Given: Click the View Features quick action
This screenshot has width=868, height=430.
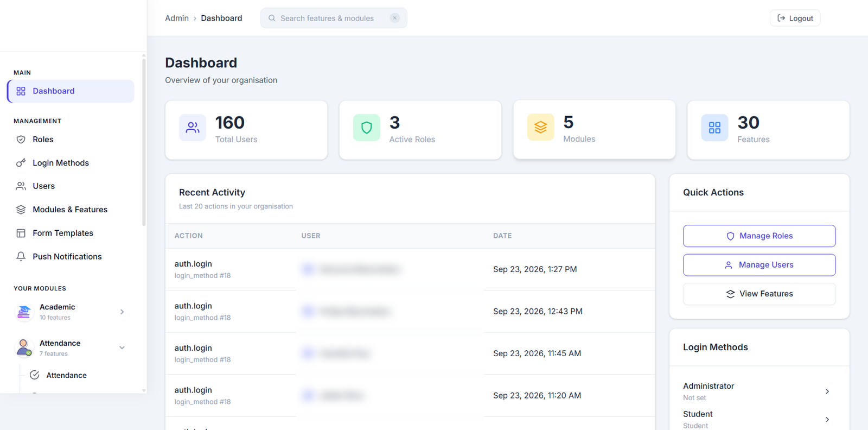Looking at the screenshot, I should [x=759, y=294].
